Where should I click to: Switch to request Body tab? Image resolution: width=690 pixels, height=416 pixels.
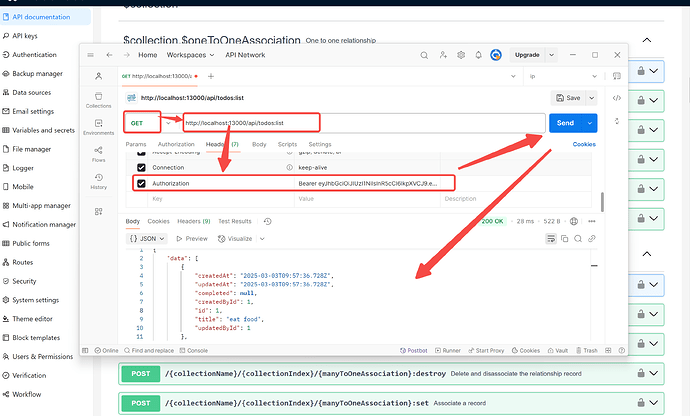pos(259,144)
